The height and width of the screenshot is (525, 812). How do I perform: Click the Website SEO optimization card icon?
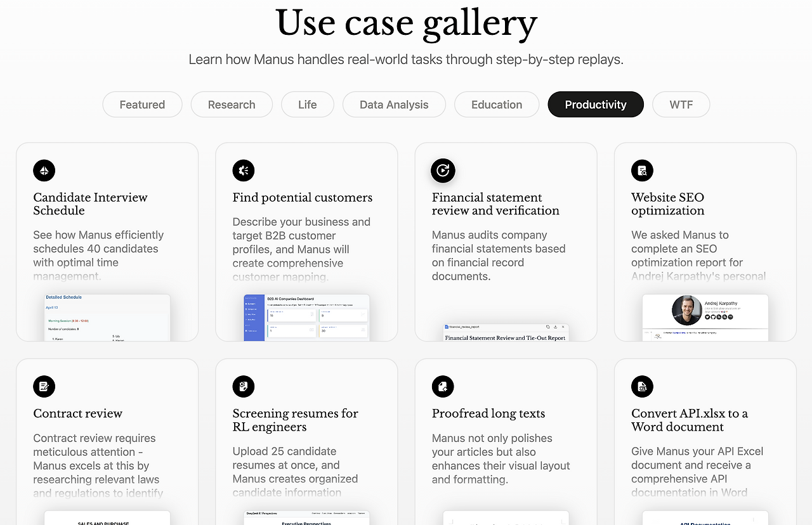pyautogui.click(x=642, y=170)
